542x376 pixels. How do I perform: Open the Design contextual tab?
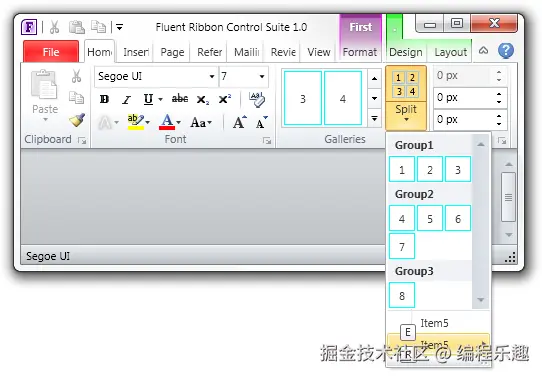click(x=405, y=52)
